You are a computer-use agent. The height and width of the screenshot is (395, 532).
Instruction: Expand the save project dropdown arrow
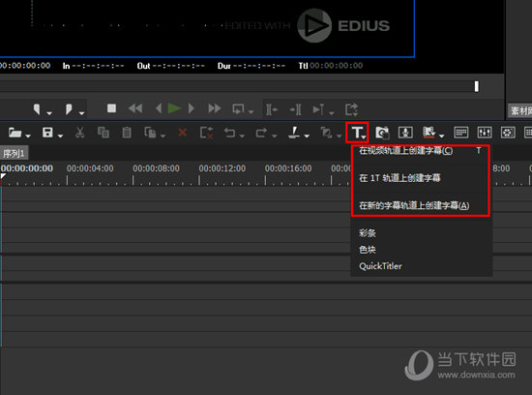coord(60,136)
